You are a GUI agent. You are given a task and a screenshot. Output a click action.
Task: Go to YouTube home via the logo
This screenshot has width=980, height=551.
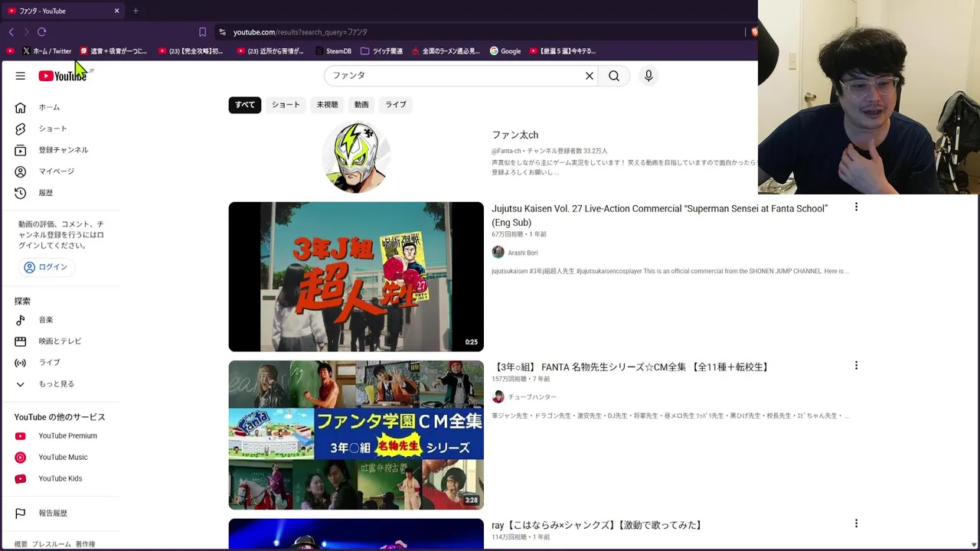[63, 76]
